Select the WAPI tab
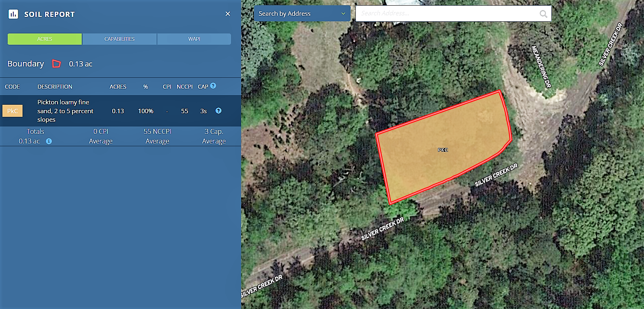Image resolution: width=644 pixels, height=309 pixels. tap(194, 39)
